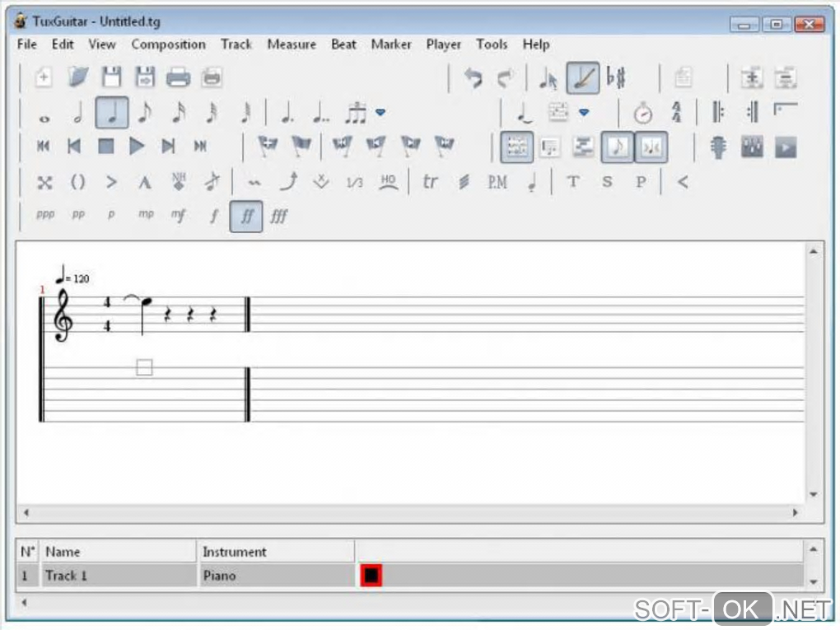Toggle double dotted note
This screenshot has height=630, width=840.
coord(321,113)
